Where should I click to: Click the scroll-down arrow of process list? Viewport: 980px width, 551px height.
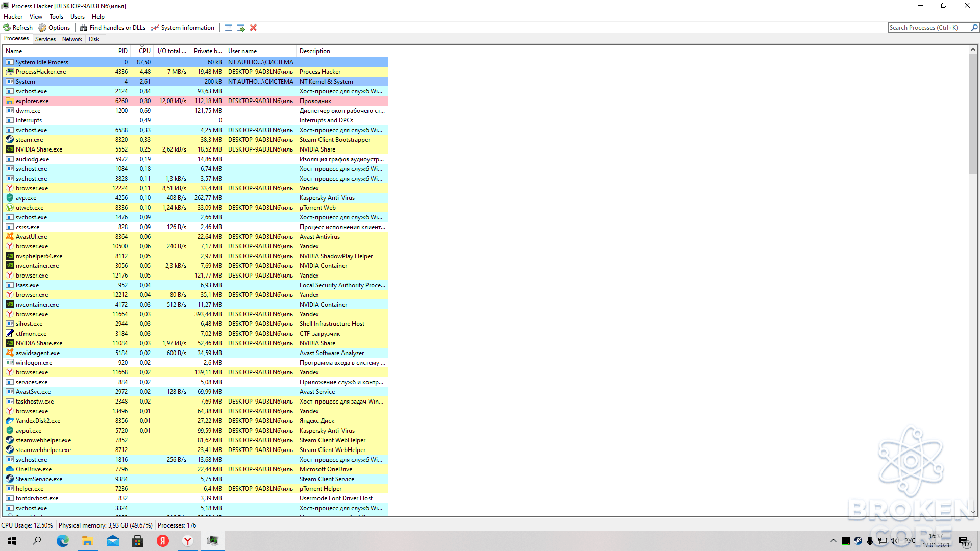click(x=973, y=512)
